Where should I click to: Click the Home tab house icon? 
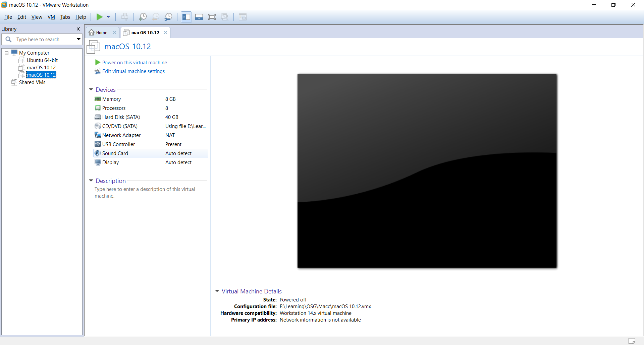tap(92, 32)
